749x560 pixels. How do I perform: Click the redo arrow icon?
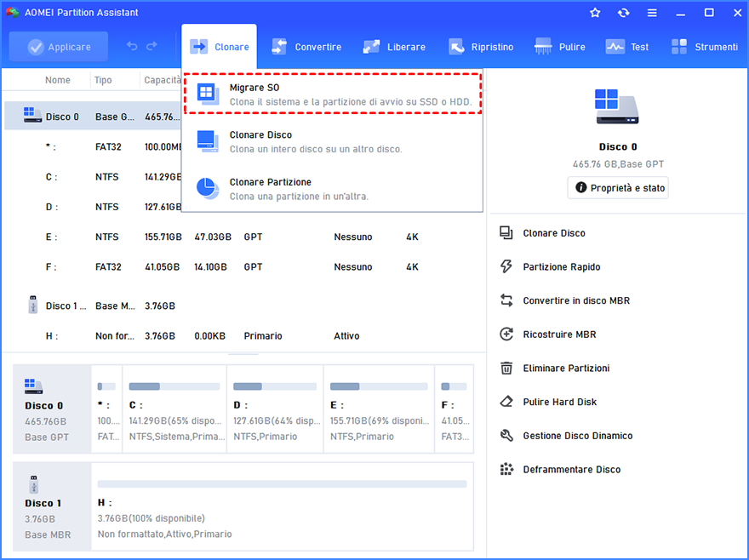pyautogui.click(x=152, y=46)
